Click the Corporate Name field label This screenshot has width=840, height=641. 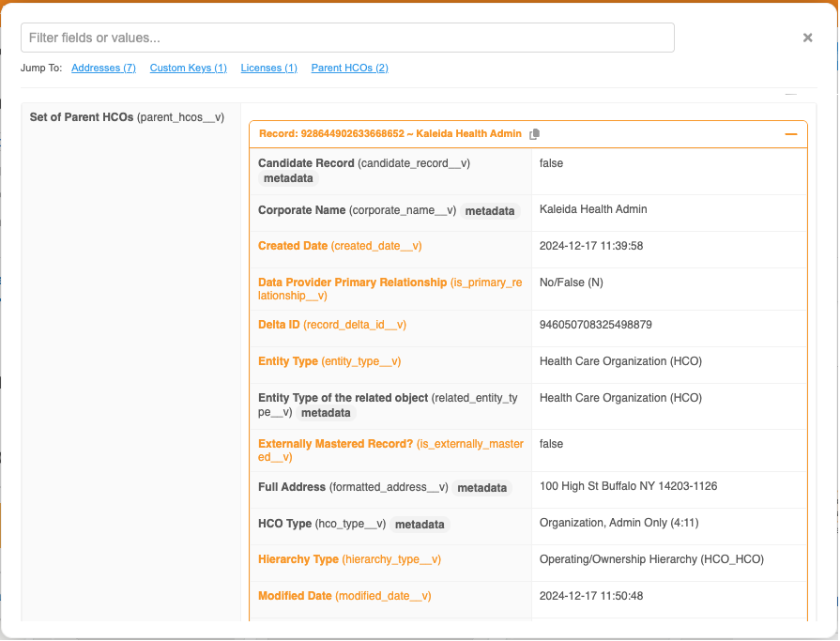[357, 210]
